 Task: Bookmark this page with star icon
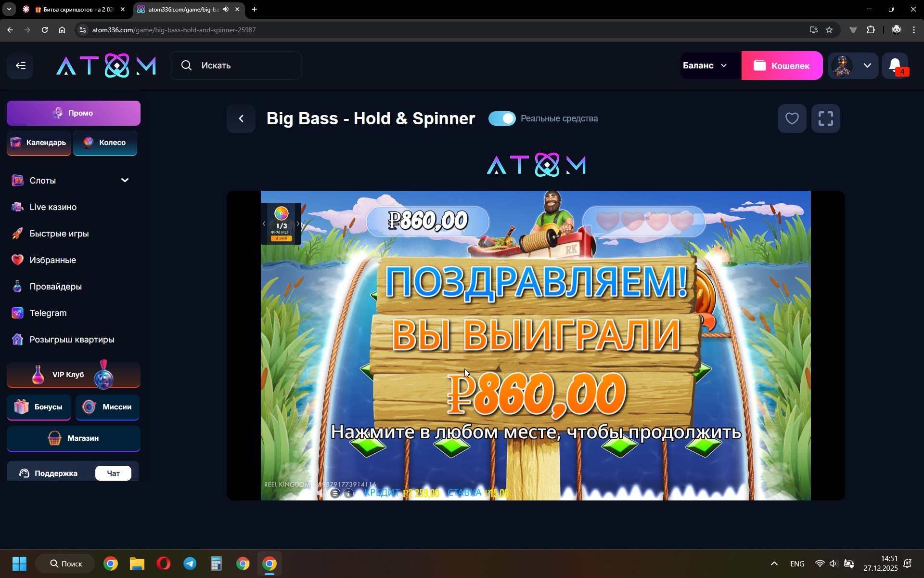pos(829,30)
